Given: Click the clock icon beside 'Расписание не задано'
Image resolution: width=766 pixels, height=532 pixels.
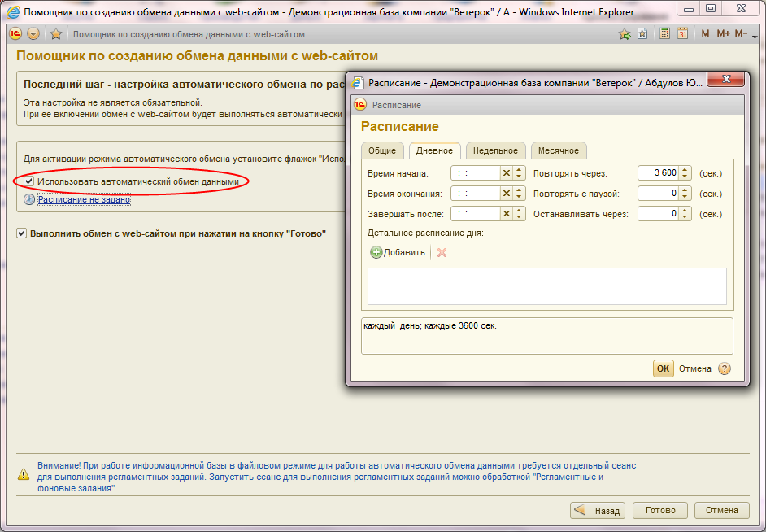Looking at the screenshot, I should coord(29,199).
